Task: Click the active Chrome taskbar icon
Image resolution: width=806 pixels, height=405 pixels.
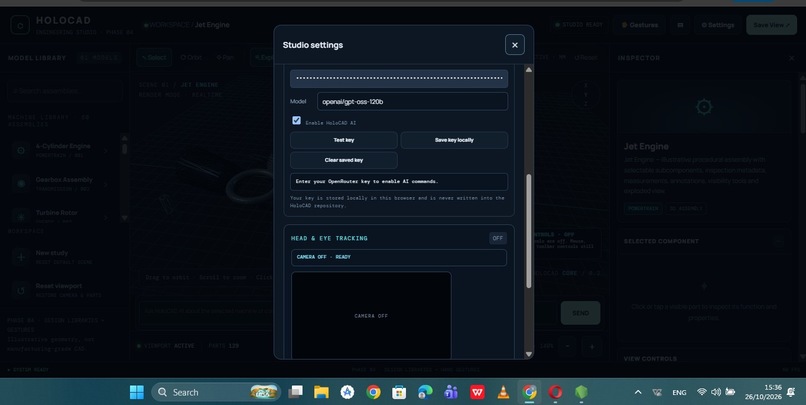Action: click(529, 392)
